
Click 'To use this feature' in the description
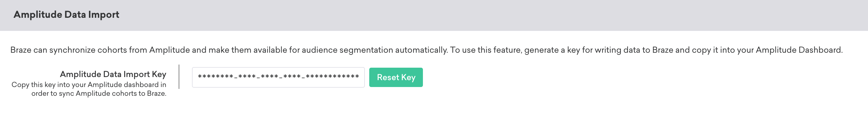[x=486, y=50]
